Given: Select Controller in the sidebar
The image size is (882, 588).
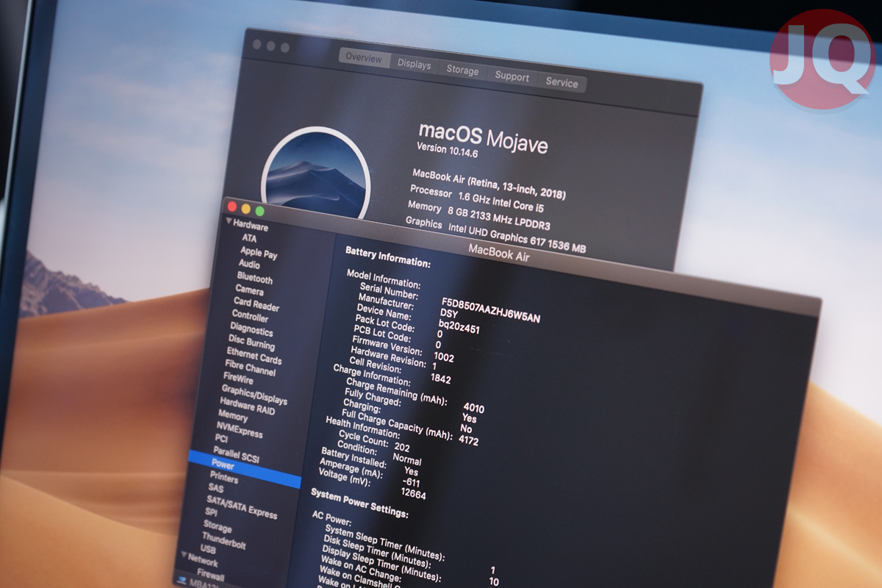Looking at the screenshot, I should click(x=250, y=316).
